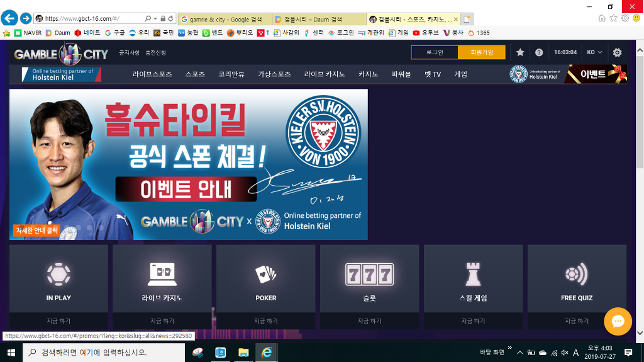Click the IE home icon
Image resolution: width=644 pixels, height=362 pixels.
(x=602, y=18)
